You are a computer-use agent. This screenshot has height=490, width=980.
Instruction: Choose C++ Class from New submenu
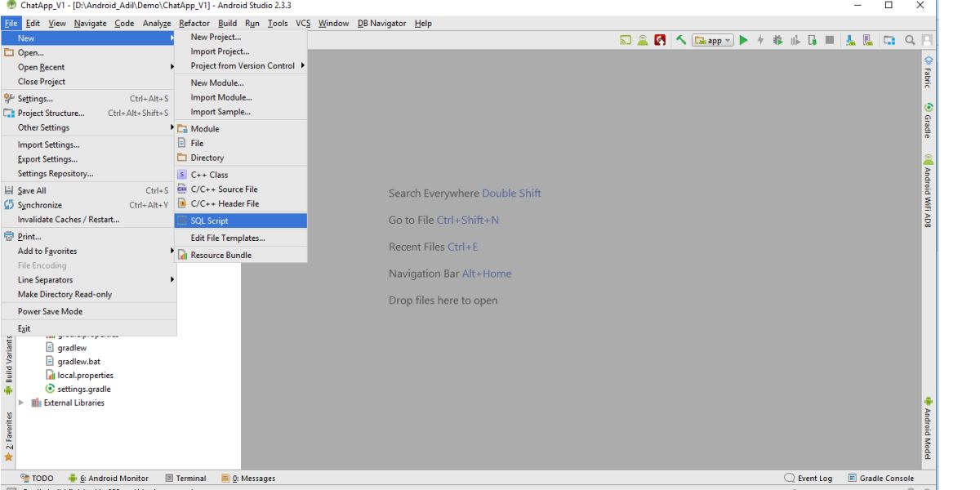click(241, 175)
